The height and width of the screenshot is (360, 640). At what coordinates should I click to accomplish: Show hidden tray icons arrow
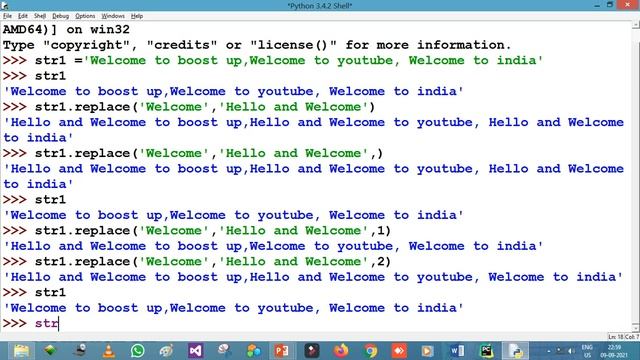tap(549, 351)
